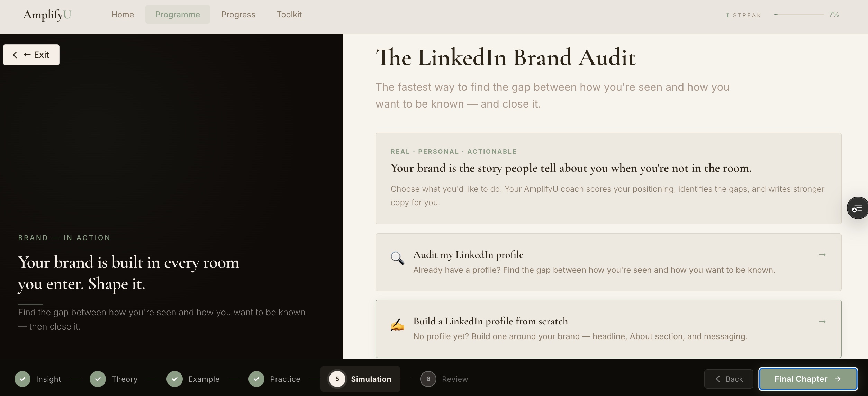The image size is (868, 396).
Task: Click the Back button
Action: 729,379
